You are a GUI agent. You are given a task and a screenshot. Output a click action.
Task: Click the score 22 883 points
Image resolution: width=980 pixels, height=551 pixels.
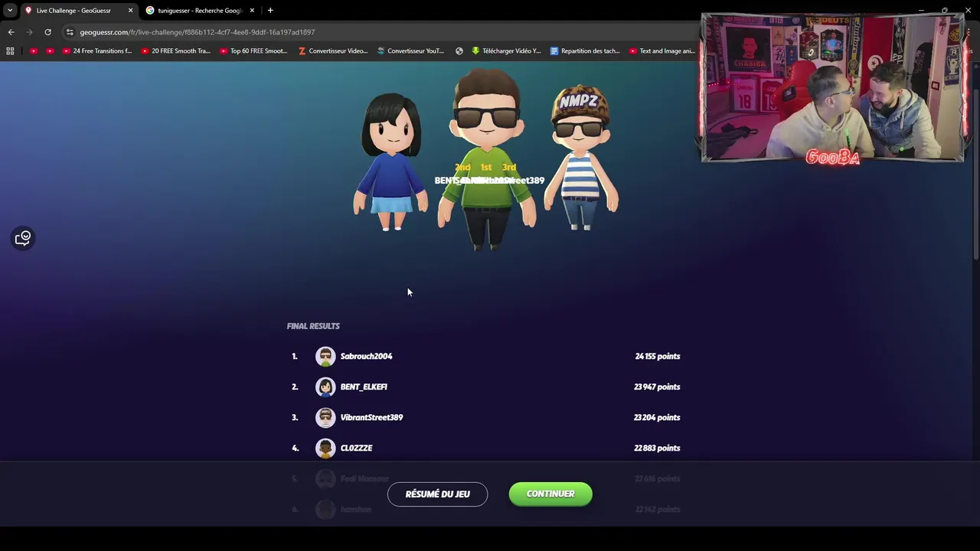pos(657,448)
